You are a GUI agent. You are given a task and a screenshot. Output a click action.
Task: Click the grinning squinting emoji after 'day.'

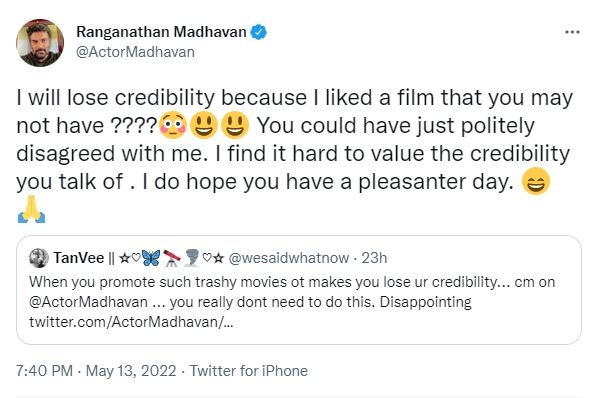[x=536, y=181]
